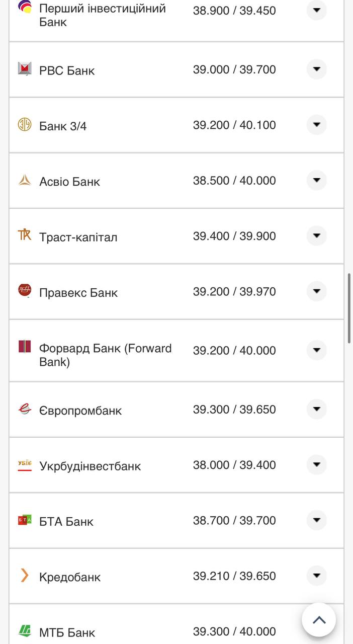Expand the РВС Банк row details

(316, 69)
